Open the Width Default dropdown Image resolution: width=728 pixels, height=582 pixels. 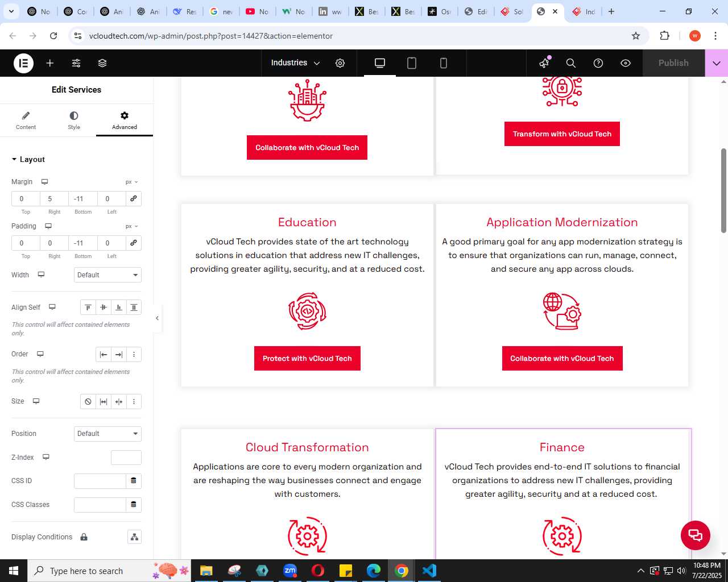tap(108, 275)
